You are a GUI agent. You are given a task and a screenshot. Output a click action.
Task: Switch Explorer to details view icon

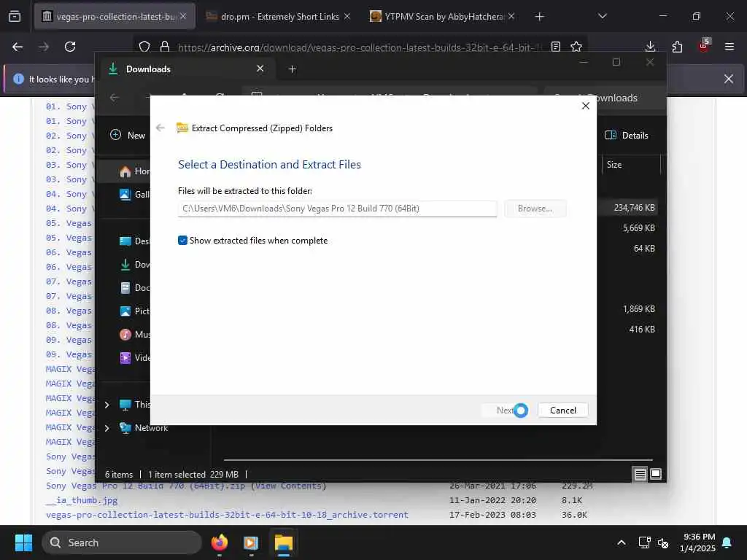[x=640, y=474]
